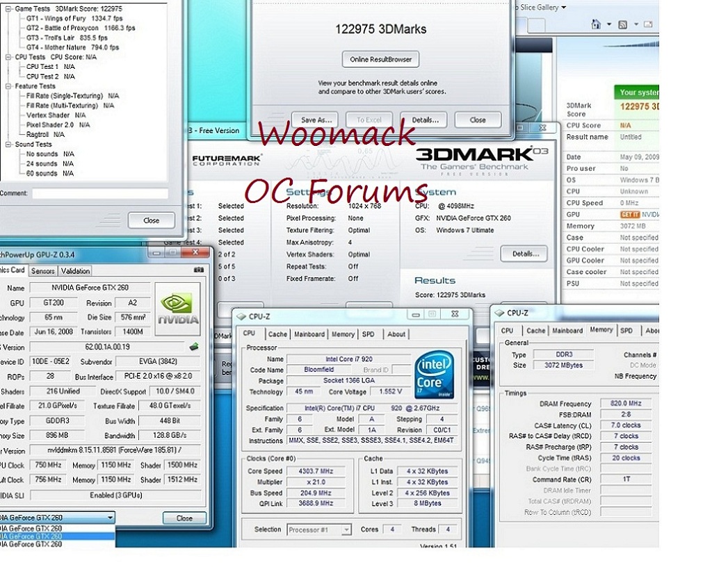Viewport: 728px width, 583px height.
Task: Click the Online ResultBrowser button
Action: [x=381, y=59]
